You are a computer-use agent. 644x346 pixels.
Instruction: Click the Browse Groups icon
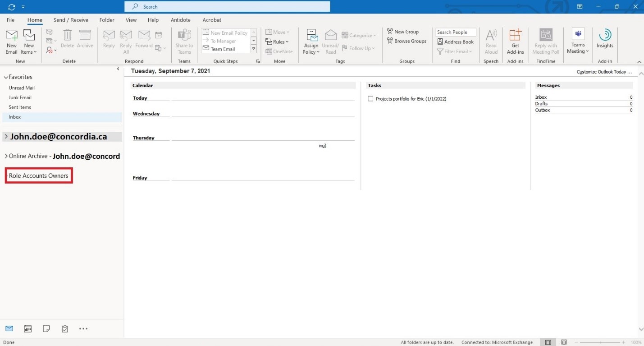coord(406,41)
